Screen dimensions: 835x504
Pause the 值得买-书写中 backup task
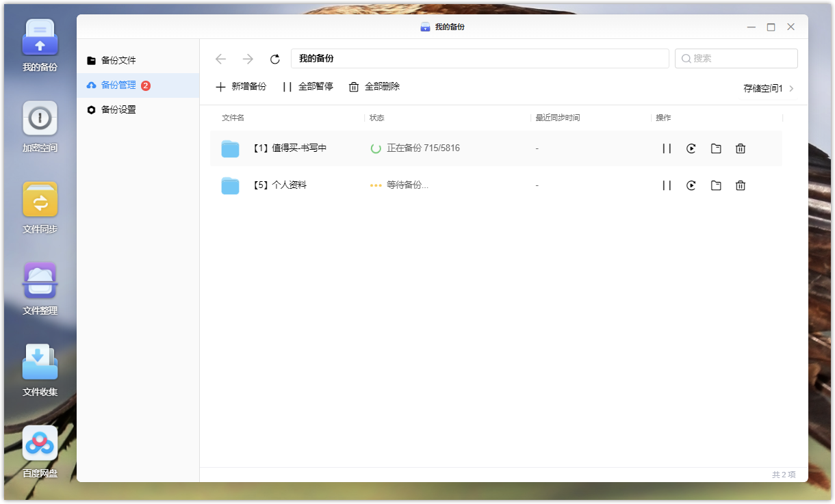666,148
